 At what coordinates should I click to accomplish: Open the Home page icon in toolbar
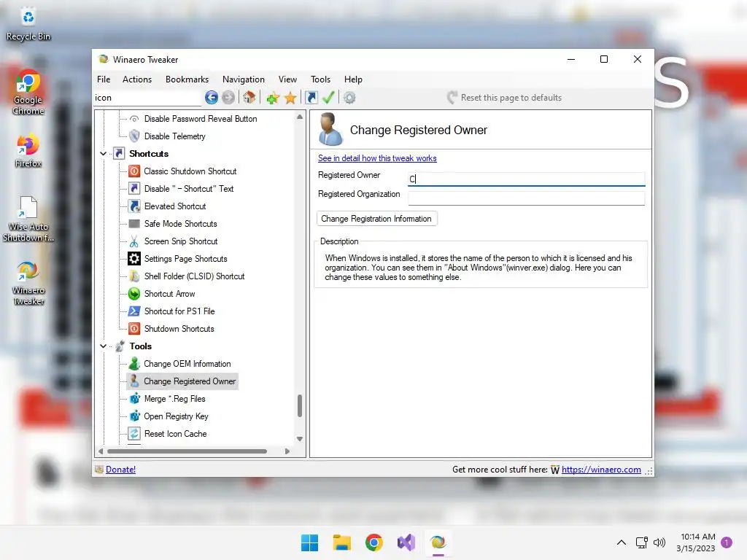click(249, 98)
